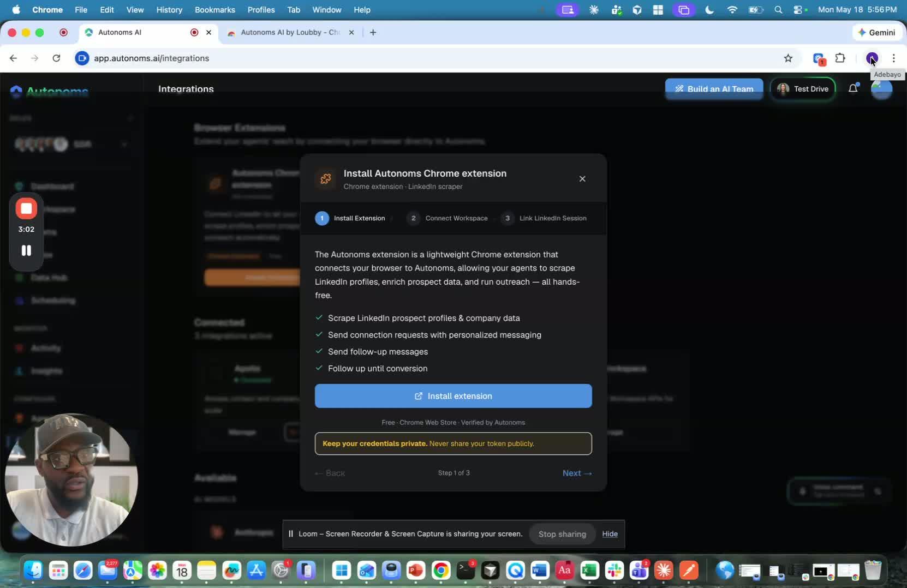907x588 pixels.
Task: Open Gemini in Chrome
Action: (x=876, y=32)
